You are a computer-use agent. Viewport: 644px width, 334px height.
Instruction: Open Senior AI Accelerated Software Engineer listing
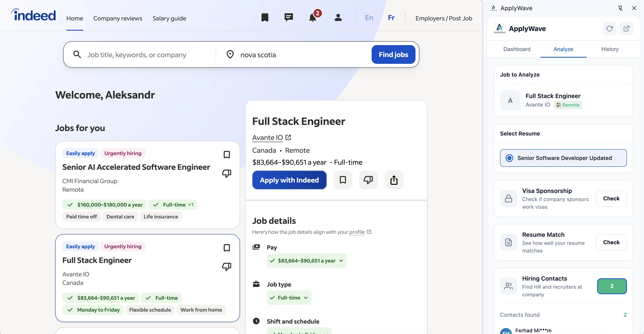[136, 167]
